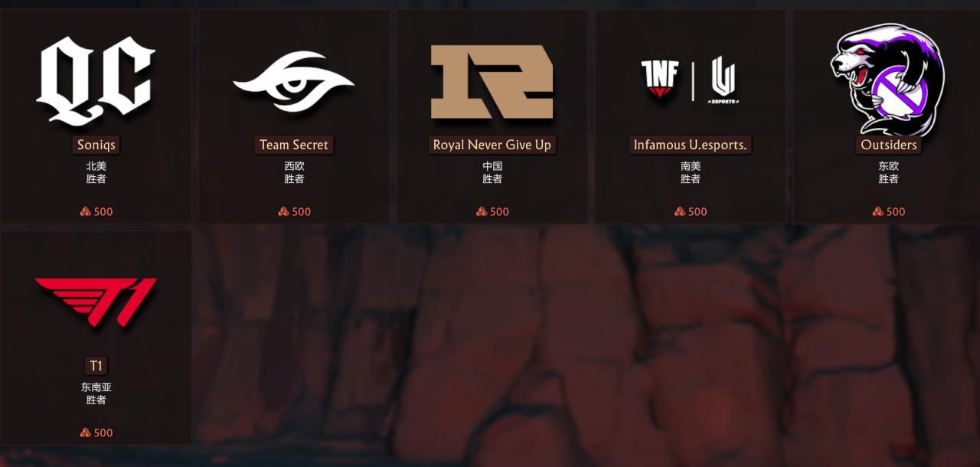Click the U.esports logo emblem
Viewport: 980px width, 467px height.
coord(723,80)
